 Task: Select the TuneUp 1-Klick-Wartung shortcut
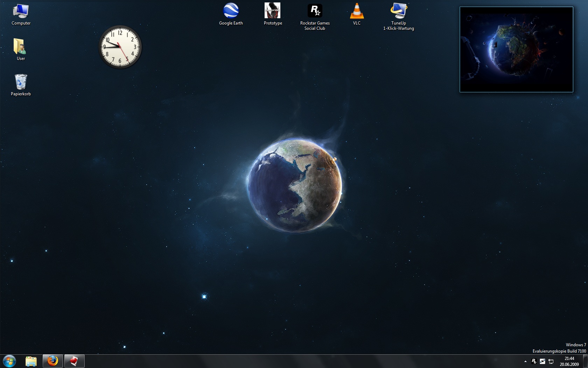(x=398, y=16)
